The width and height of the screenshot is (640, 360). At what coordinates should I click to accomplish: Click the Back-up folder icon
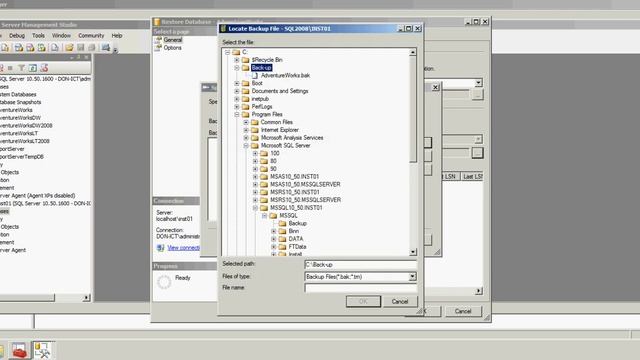point(245,68)
